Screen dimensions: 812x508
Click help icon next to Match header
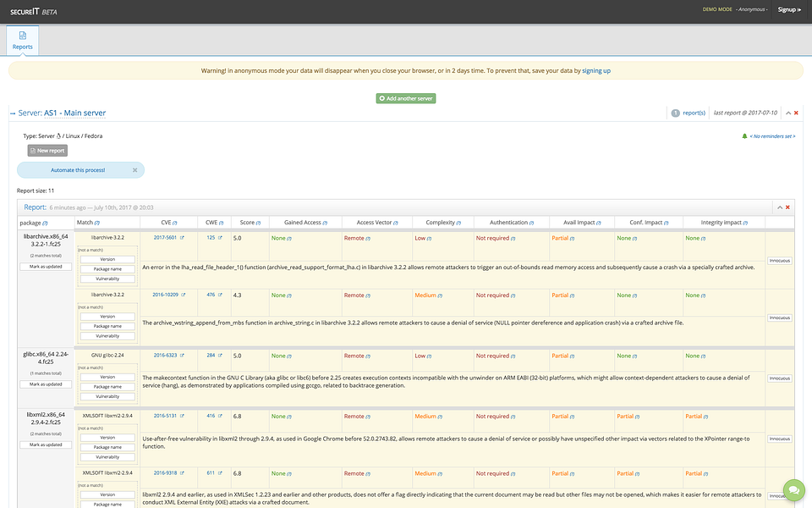click(97, 223)
